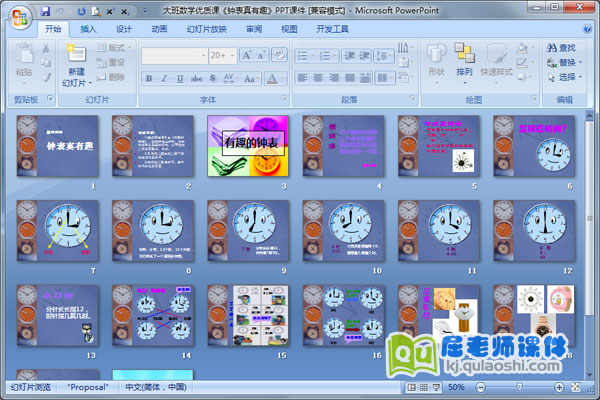The image size is (600, 400).
Task: Select slide 3 thumbnail titled 有趣的钟表
Action: pyautogui.click(x=247, y=147)
